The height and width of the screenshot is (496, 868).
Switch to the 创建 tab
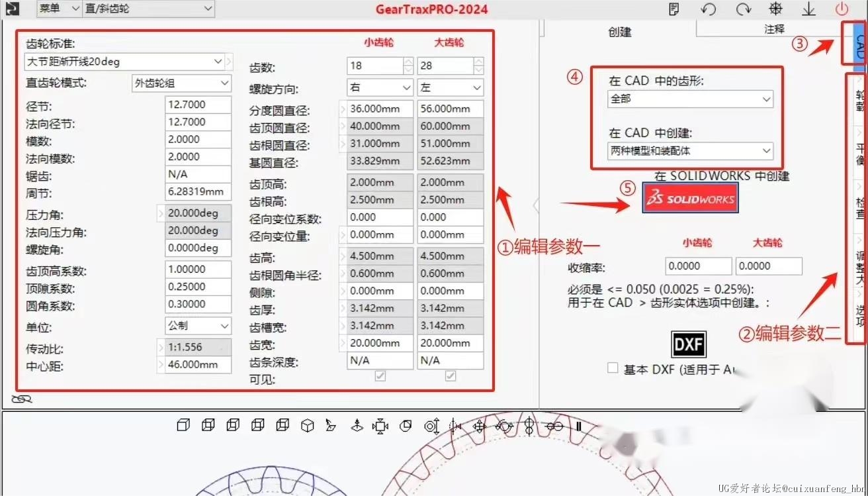[620, 31]
